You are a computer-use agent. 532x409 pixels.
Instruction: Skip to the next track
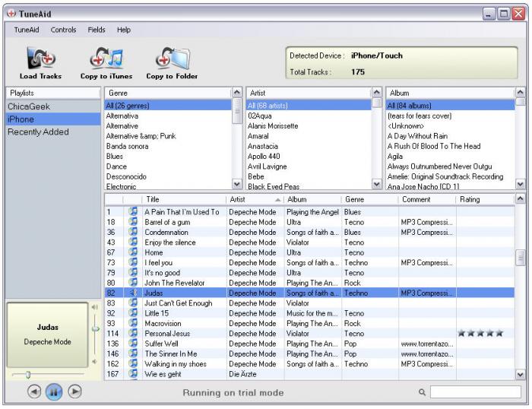(74, 392)
